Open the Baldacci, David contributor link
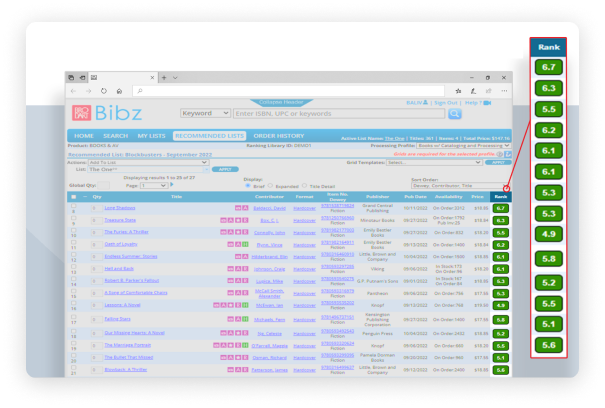This screenshot has width=605, height=408. (x=269, y=208)
